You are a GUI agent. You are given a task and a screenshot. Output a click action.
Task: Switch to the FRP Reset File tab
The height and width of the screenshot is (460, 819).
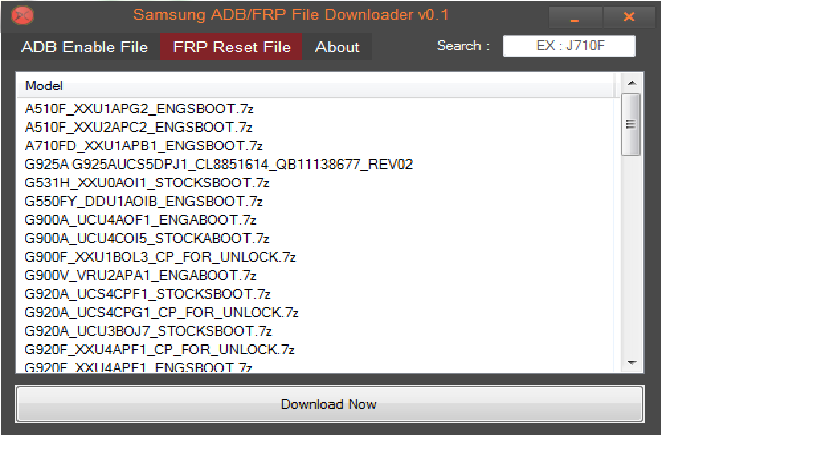231,47
